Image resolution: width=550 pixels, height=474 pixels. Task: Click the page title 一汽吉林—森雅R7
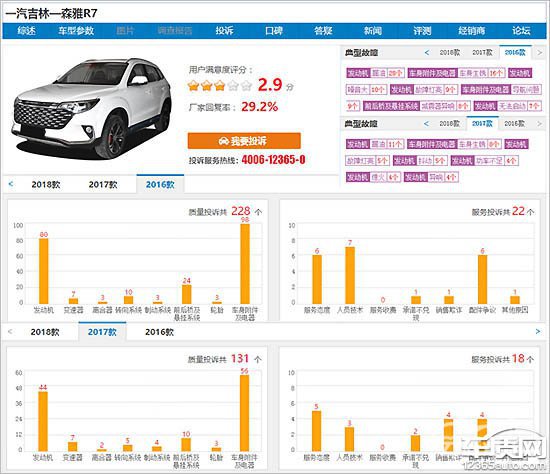click(x=51, y=13)
